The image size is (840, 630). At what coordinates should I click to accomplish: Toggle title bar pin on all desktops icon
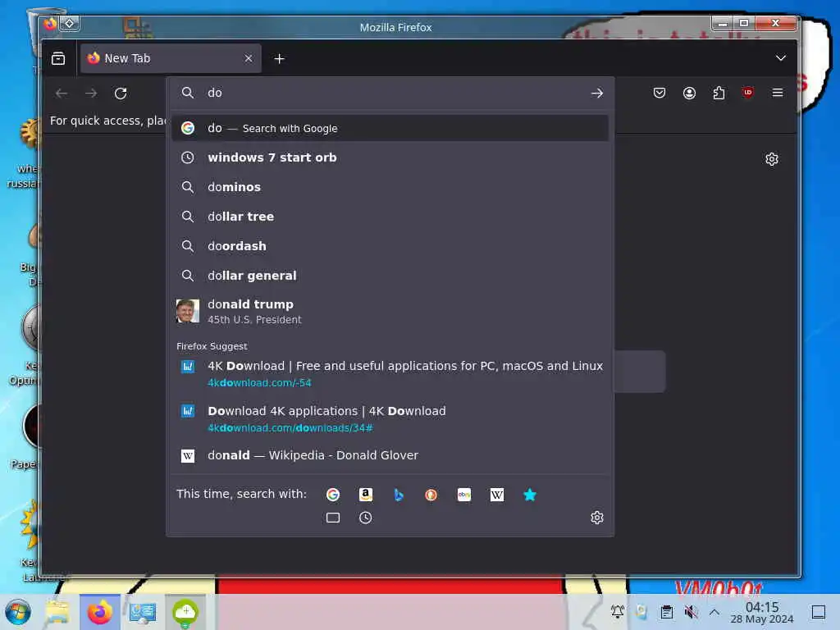click(x=70, y=24)
